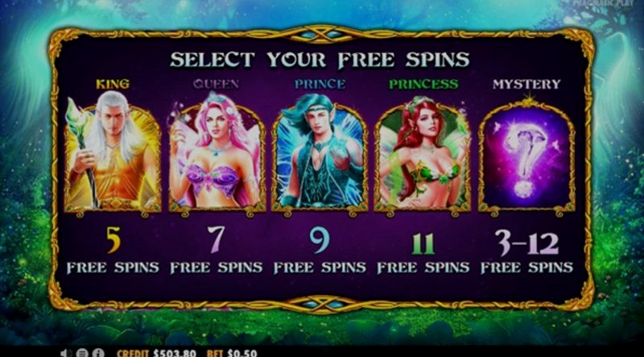Click the Mystery label text
This screenshot has width=644, height=357.
pos(526,85)
